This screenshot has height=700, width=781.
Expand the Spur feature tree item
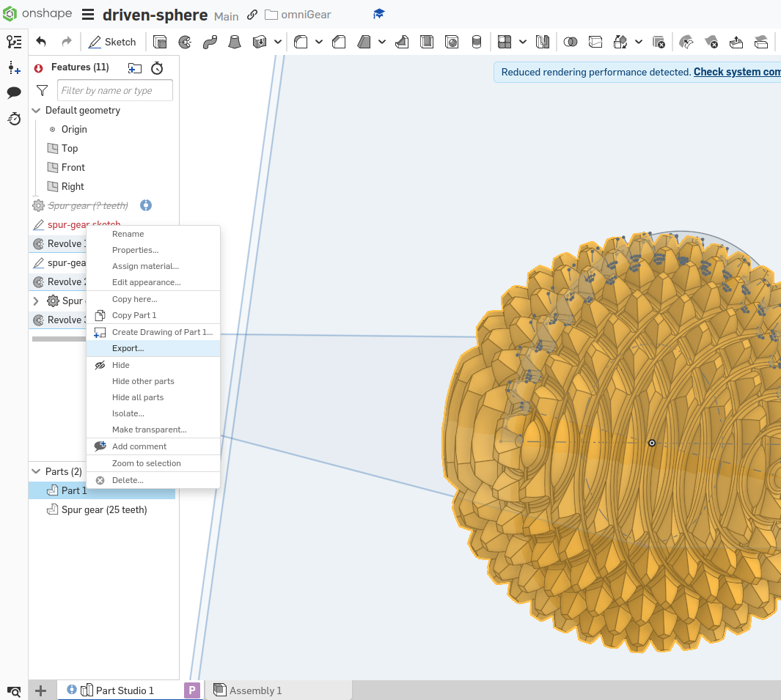pyautogui.click(x=36, y=301)
